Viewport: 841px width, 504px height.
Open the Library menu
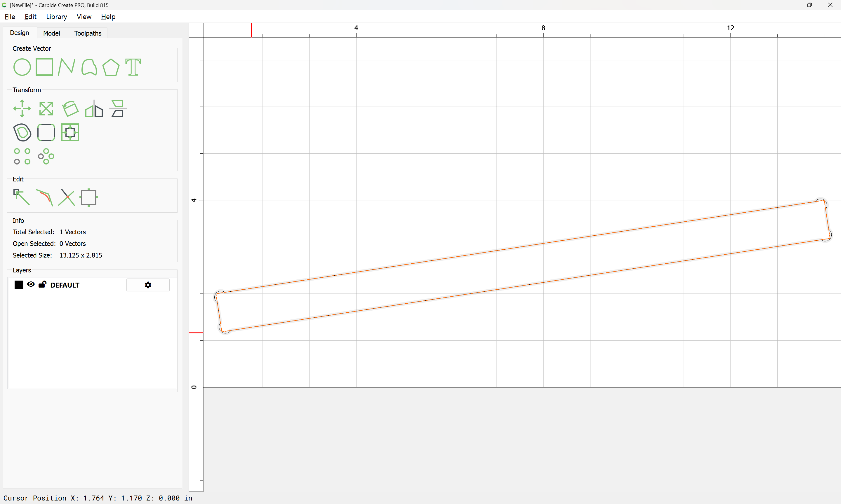(56, 17)
